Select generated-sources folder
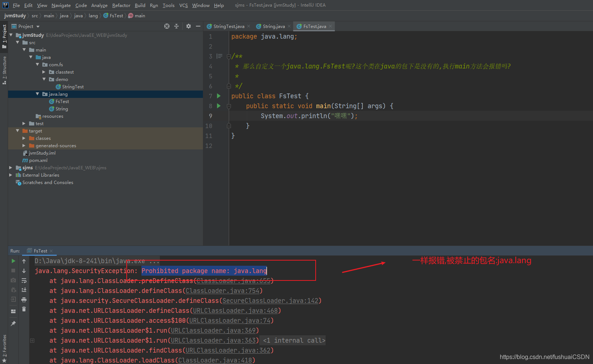593x364 pixels. [x=56, y=145]
